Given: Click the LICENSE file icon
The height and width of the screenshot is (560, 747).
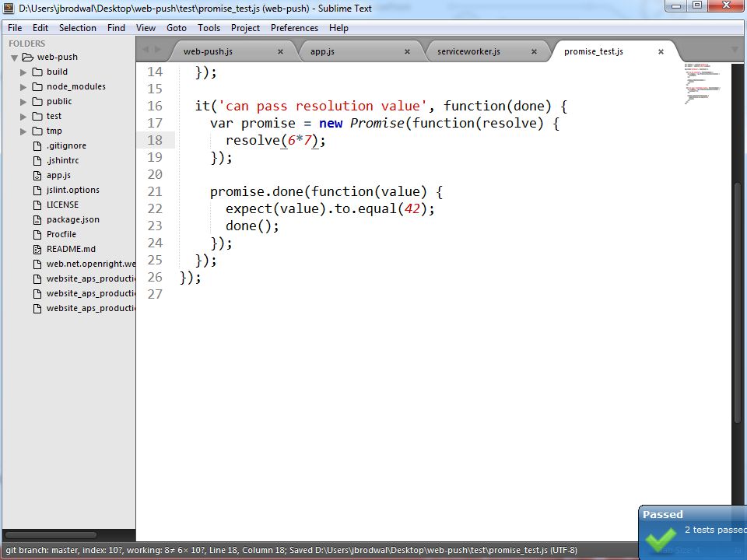Looking at the screenshot, I should point(37,205).
